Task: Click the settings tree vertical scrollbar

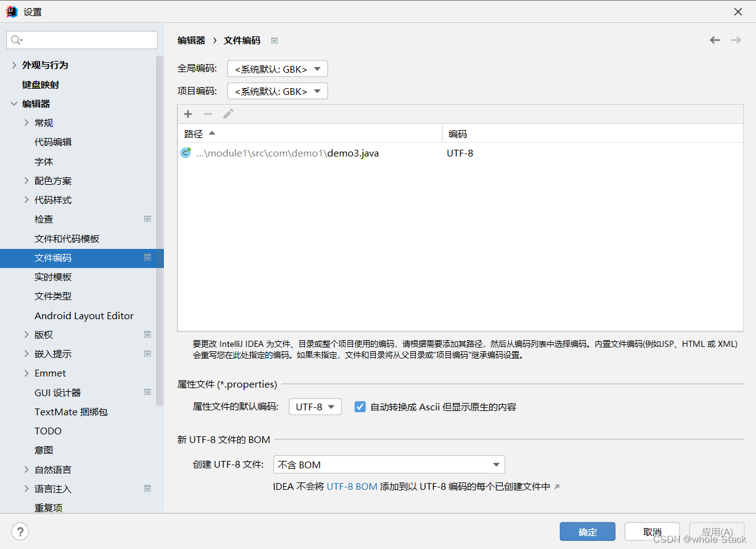Action: 160,231
